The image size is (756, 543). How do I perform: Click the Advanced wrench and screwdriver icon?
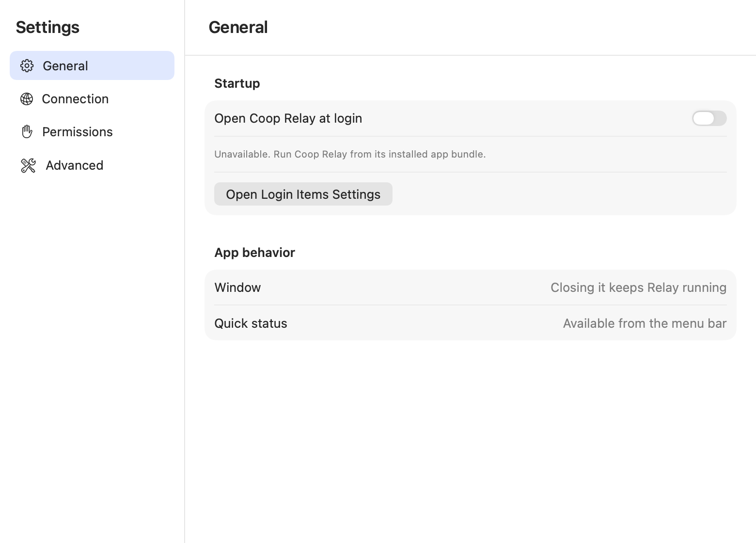coord(28,165)
